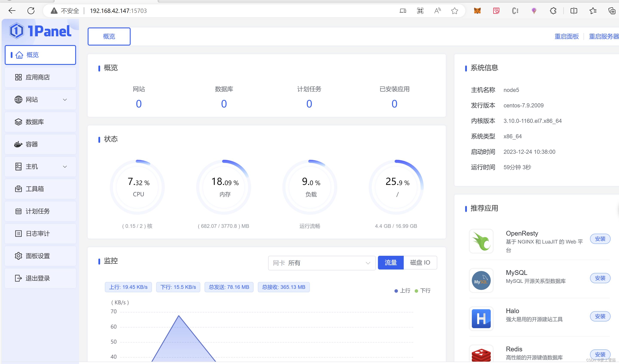The height and width of the screenshot is (364, 619).
Task: Click the MetaMask fox extension icon
Action: [x=477, y=11]
